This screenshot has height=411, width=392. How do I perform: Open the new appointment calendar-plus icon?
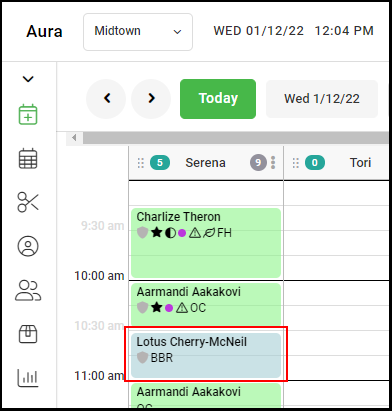click(x=28, y=115)
